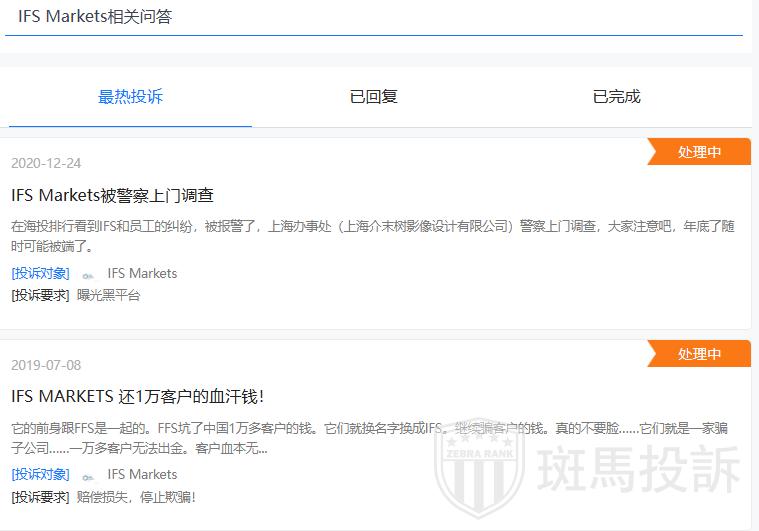Click 处理中 badge on the 2020-12-24 complaint
This screenshot has height=531, width=759.
click(x=699, y=152)
